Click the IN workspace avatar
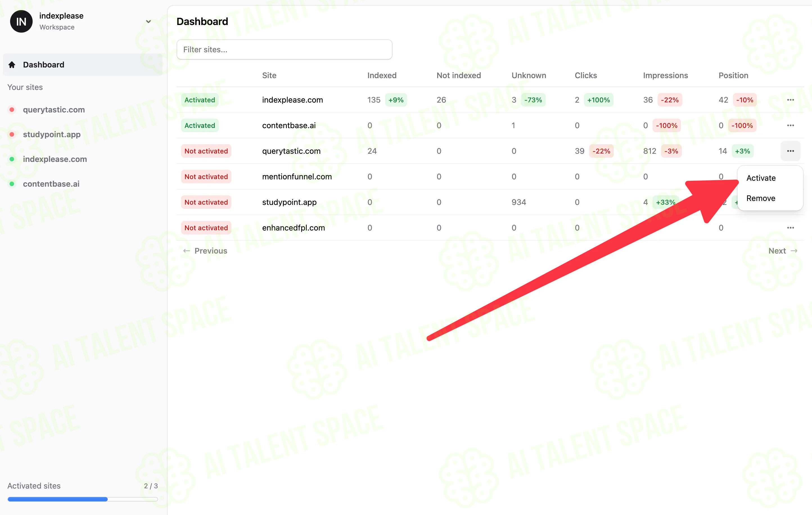812x515 pixels. [x=21, y=21]
